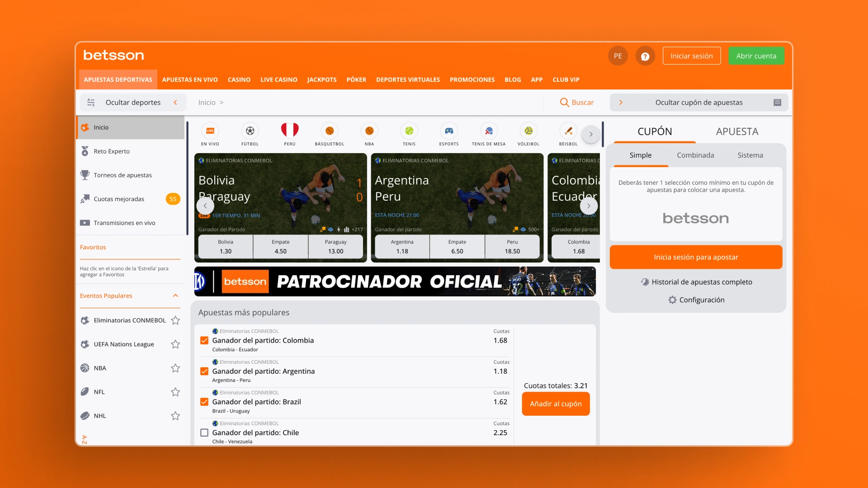
Task: Check Ganador del partido: Chile checkbox
Action: [204, 433]
